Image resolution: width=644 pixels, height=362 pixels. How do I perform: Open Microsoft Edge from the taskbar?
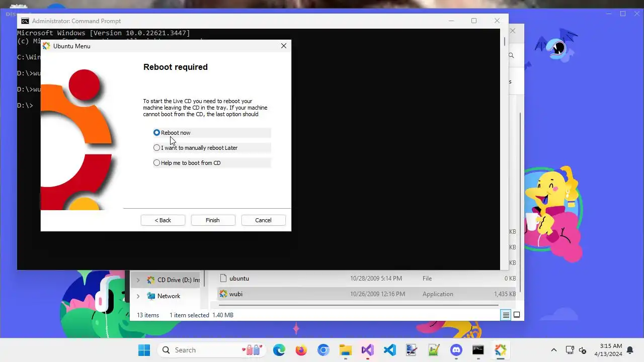tap(279, 350)
